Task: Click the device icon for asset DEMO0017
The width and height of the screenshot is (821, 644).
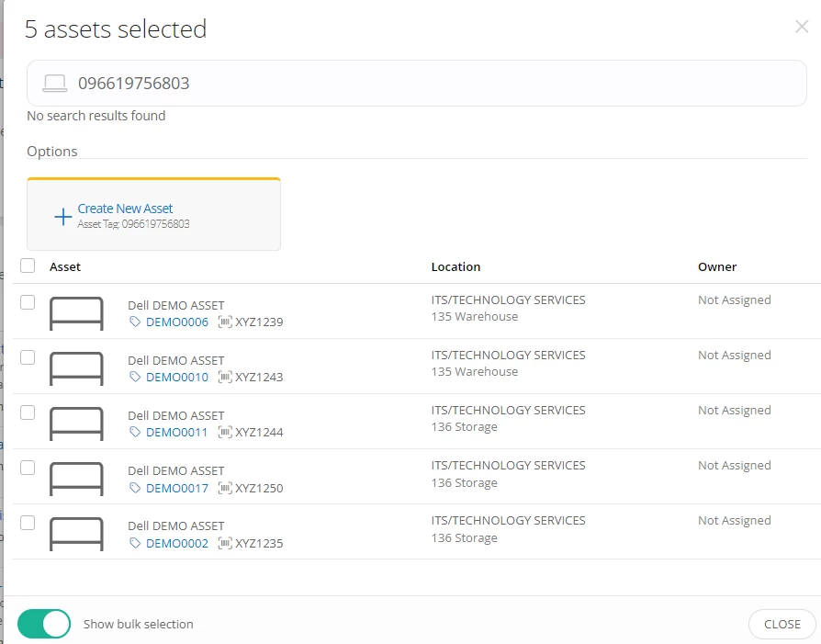Action: click(76, 479)
